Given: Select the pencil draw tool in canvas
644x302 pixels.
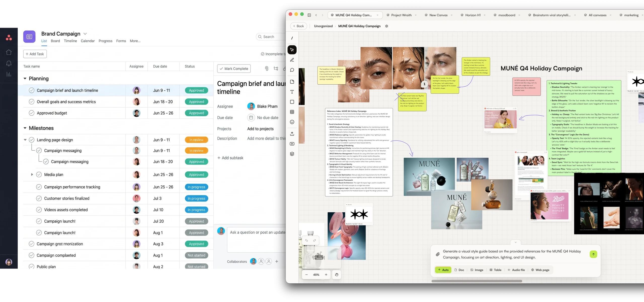Looking at the screenshot, I should 292,60.
